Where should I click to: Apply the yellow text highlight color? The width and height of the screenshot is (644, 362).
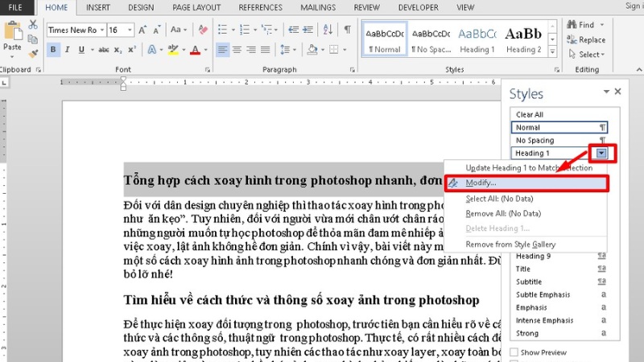[173, 50]
